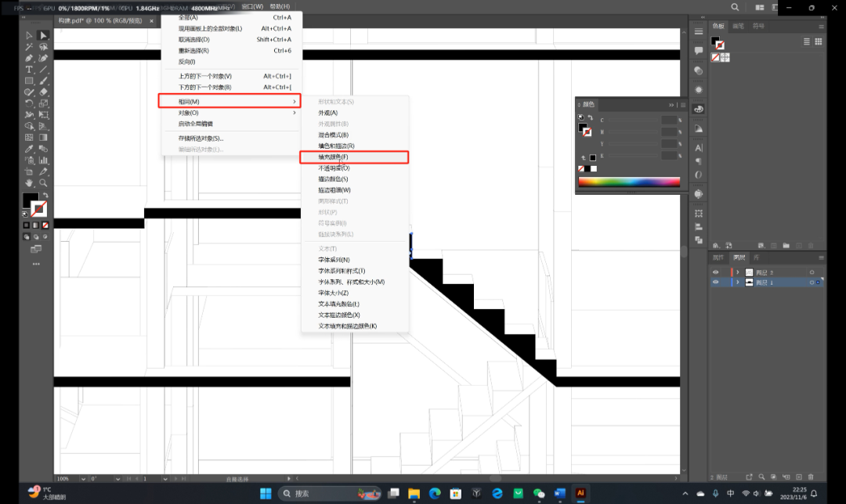Expand 图层 2 layer contents

pos(738,272)
